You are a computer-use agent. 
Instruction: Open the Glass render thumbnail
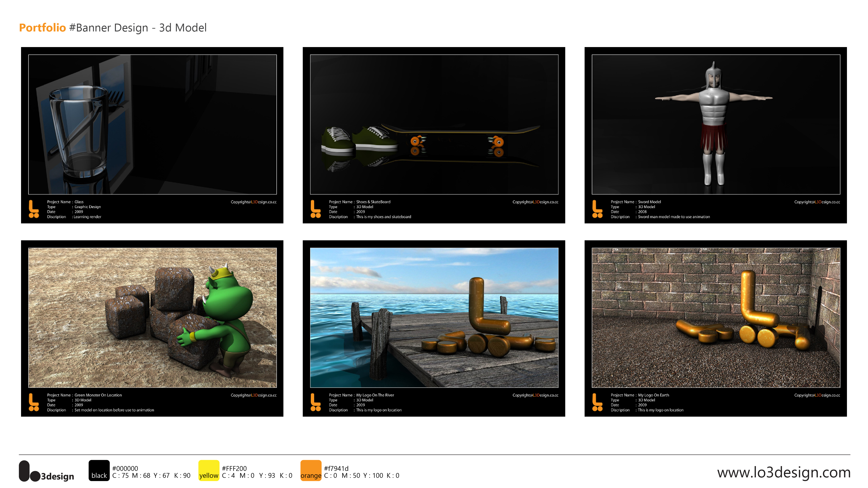point(152,124)
